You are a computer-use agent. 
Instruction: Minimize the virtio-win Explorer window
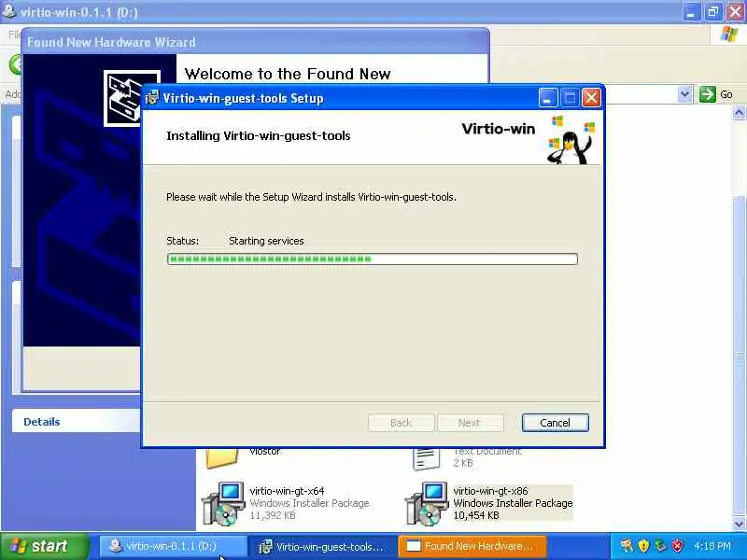click(x=691, y=11)
